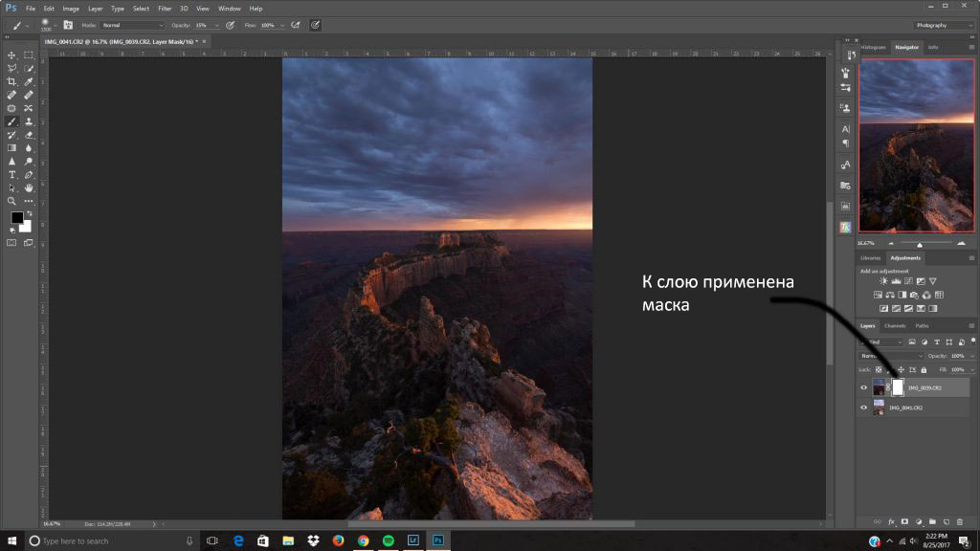Open the Opacity dropdown in options bar
Viewport: 980px width, 551px height.
click(217, 25)
